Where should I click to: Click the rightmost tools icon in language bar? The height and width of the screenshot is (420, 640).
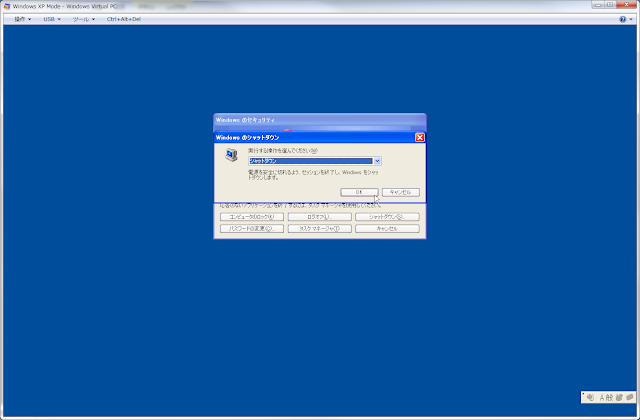629,397
